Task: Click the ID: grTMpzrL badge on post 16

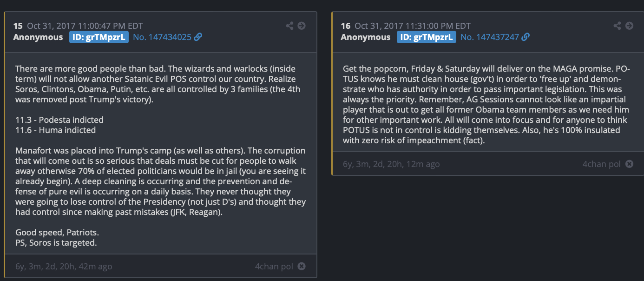Action: pos(426,37)
